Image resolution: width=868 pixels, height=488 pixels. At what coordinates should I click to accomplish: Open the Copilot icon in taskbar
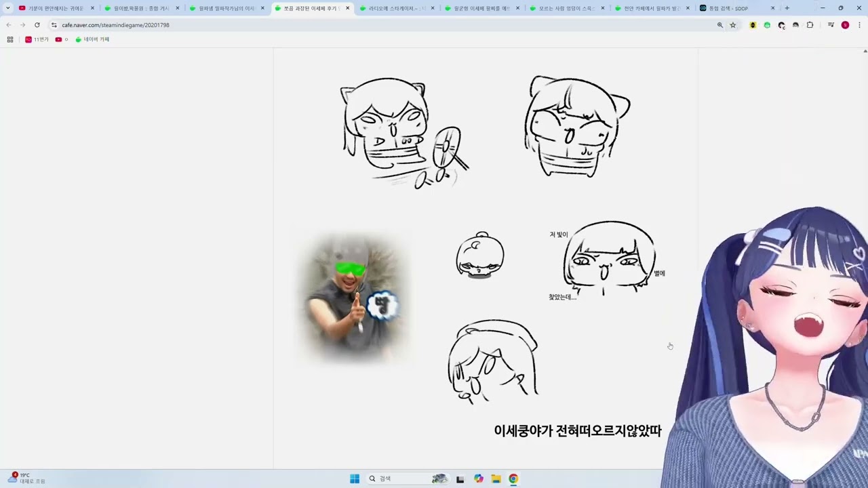479,479
